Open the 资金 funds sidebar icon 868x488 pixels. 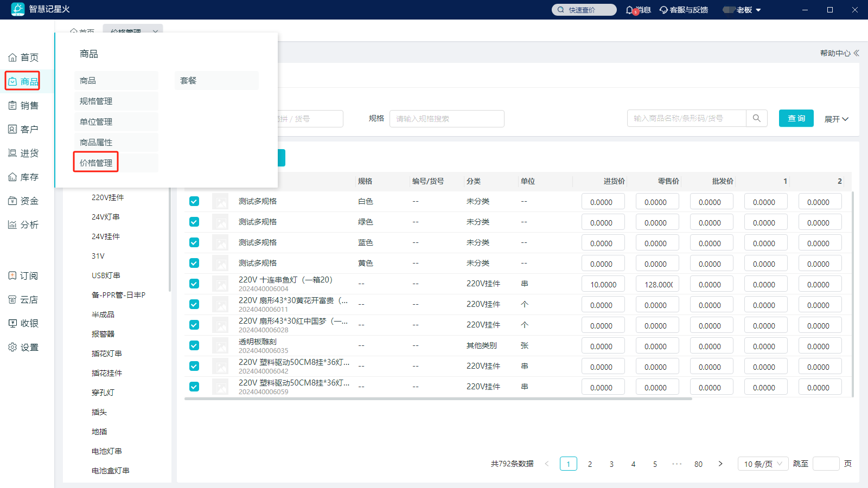click(12, 201)
